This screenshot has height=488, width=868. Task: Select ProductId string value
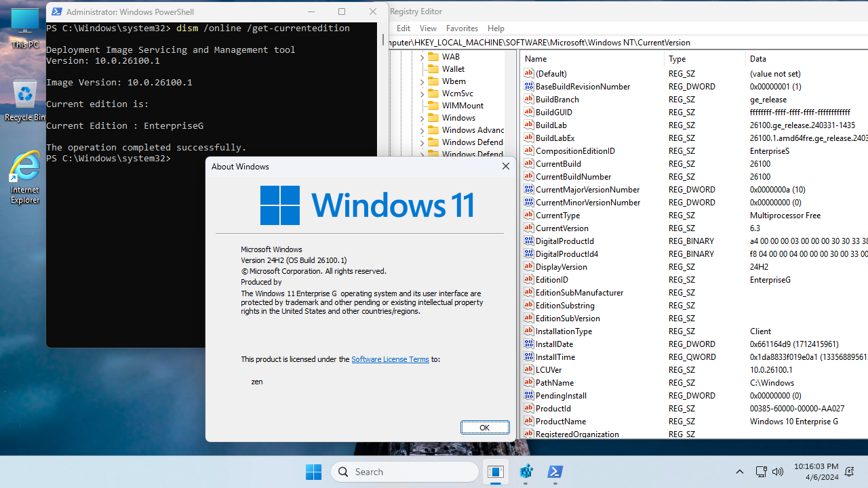553,408
